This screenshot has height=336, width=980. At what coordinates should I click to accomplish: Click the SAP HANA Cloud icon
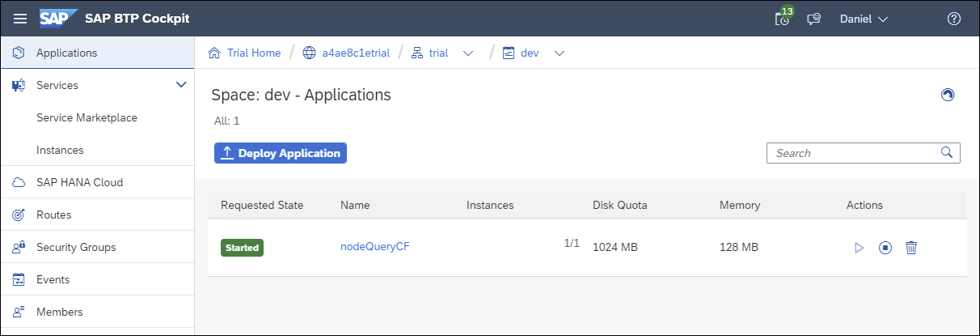19,182
